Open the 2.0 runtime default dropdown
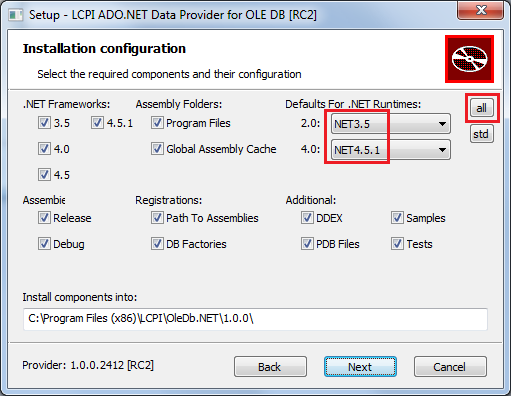Image resolution: width=511 pixels, height=396 pixels. click(x=391, y=124)
